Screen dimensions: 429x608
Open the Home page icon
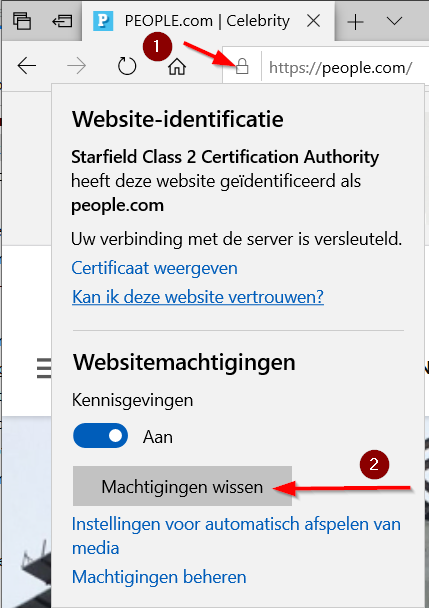coord(177,67)
